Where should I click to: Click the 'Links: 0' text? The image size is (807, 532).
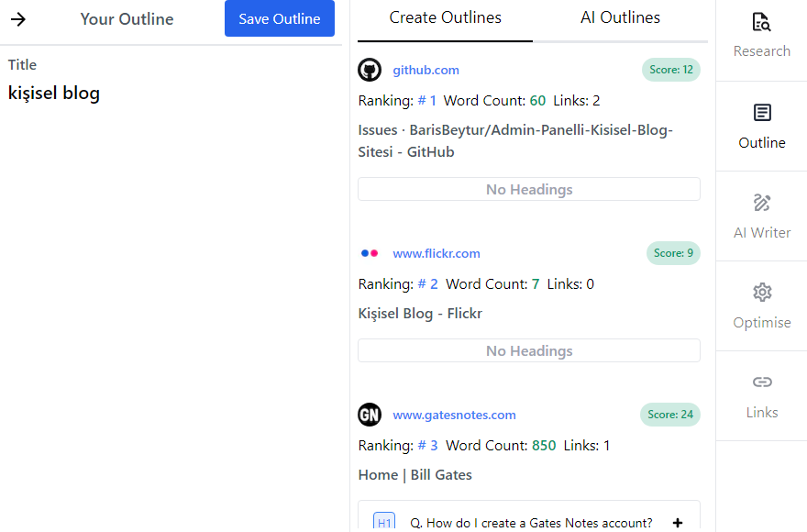point(570,283)
